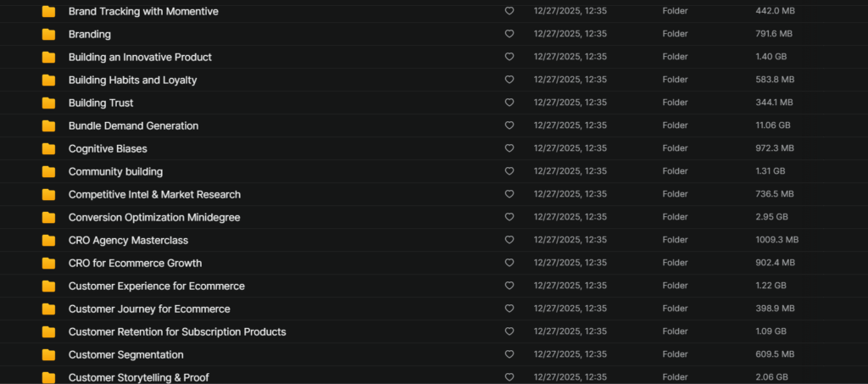
Task: Click the Building Trust folder icon
Action: [48, 103]
